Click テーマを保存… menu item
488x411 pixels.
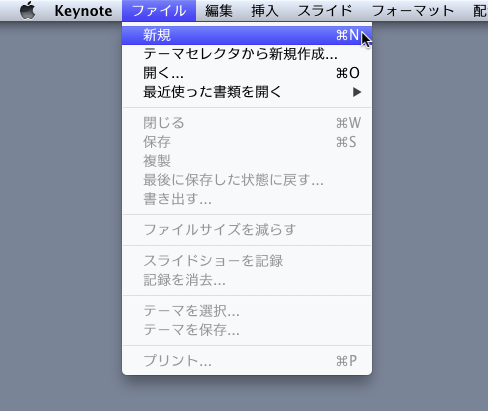[247, 330]
